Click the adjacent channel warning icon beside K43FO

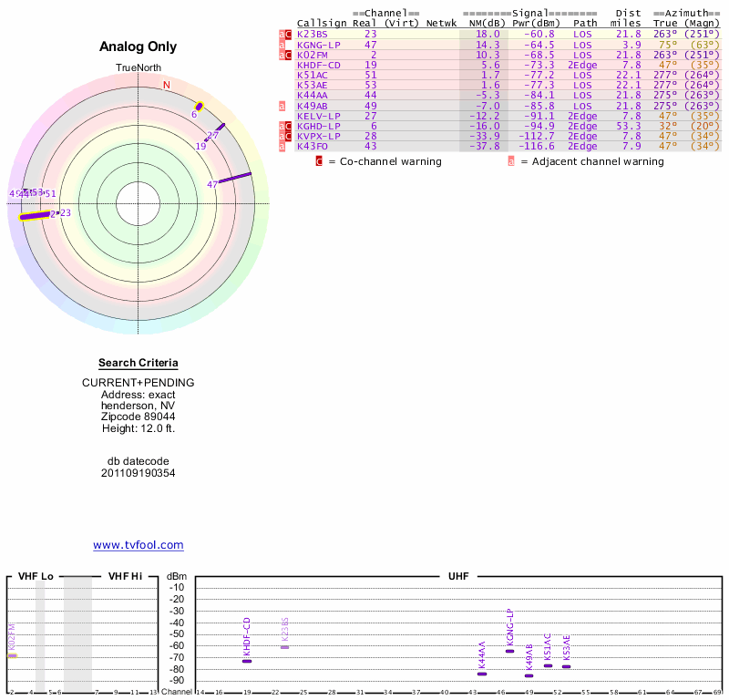pos(282,146)
